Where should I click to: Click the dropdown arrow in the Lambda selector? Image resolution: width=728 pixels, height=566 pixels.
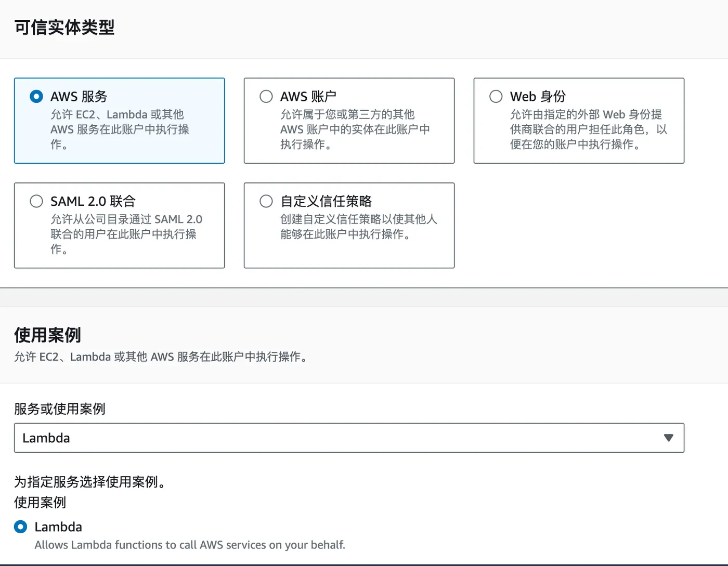point(668,438)
